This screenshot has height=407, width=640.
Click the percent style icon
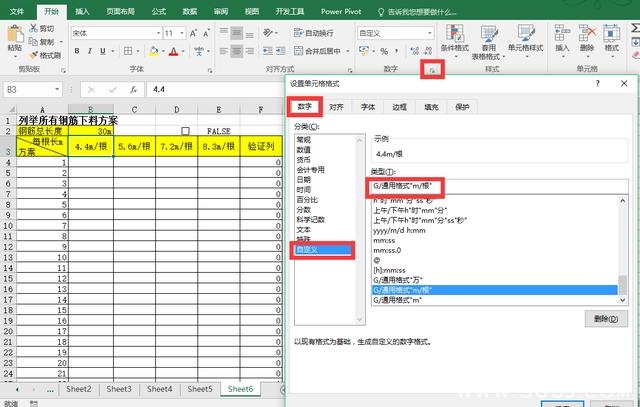(385, 50)
